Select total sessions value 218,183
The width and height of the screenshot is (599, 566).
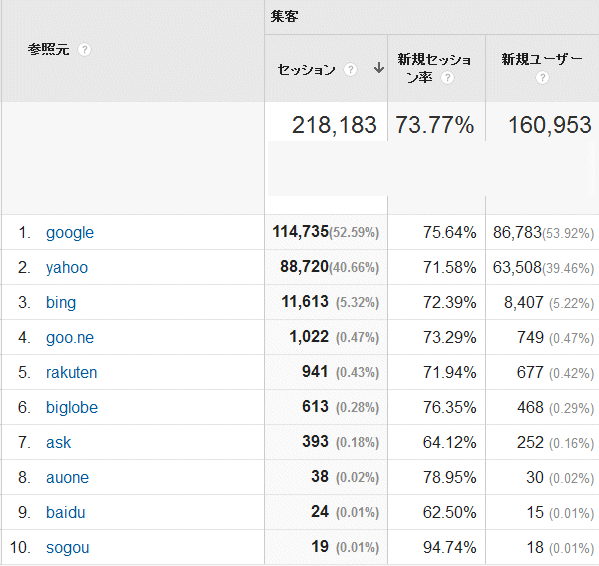tap(334, 125)
